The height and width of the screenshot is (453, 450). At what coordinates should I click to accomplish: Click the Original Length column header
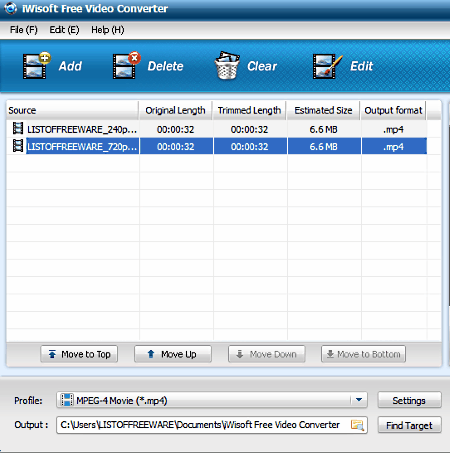[175, 110]
